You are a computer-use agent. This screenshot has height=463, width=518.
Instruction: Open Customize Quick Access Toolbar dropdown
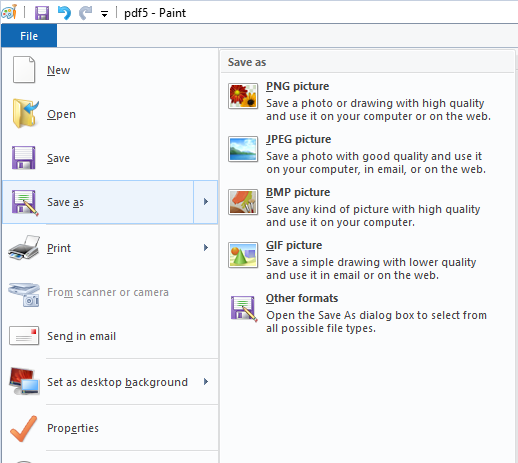104,14
